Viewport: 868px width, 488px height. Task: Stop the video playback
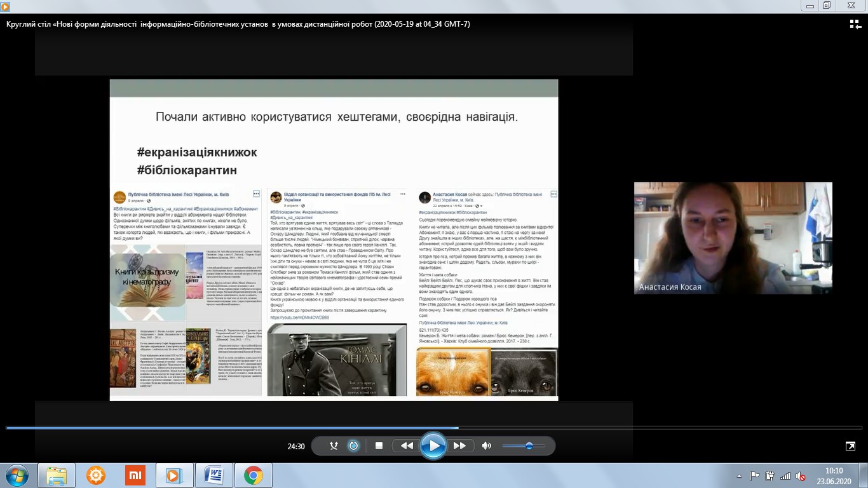coord(379,446)
